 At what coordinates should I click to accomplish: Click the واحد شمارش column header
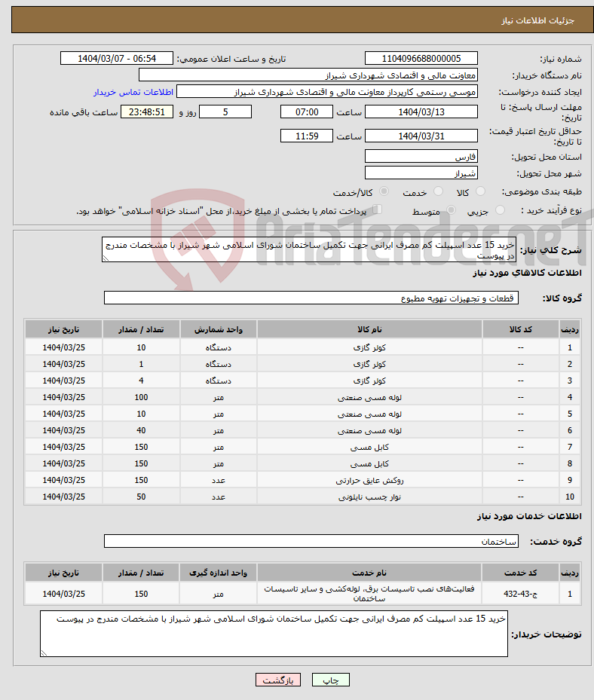click(x=218, y=329)
